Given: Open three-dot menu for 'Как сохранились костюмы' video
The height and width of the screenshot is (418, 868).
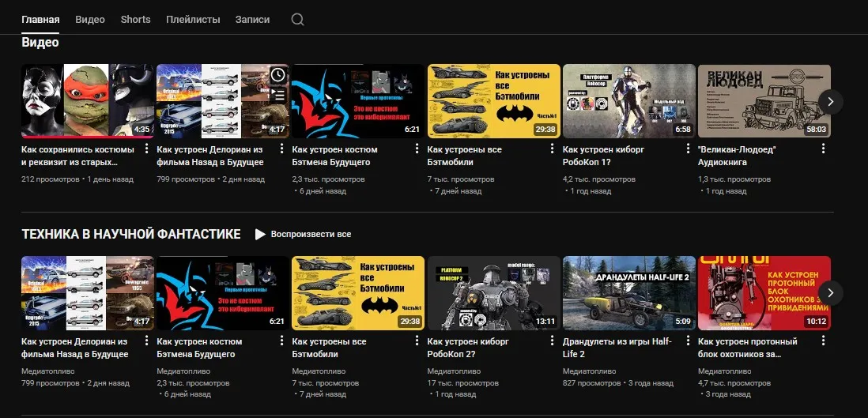Looking at the screenshot, I should (x=147, y=149).
